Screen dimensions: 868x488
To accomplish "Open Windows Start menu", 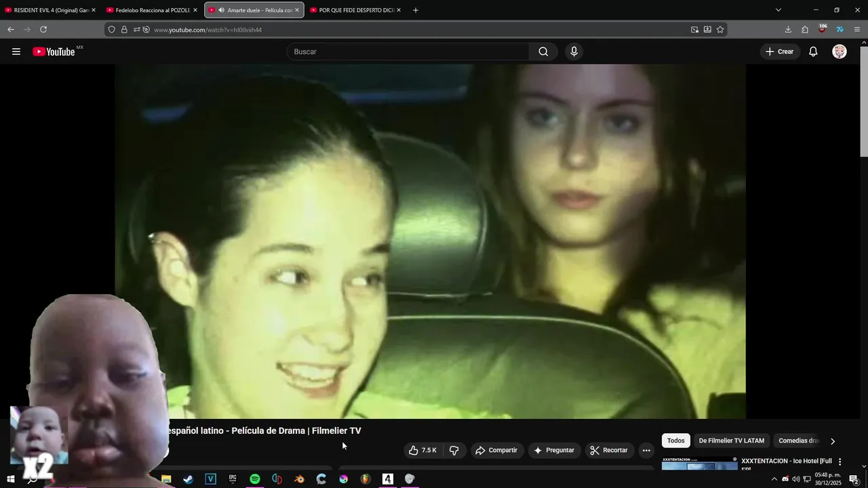I will [x=11, y=479].
